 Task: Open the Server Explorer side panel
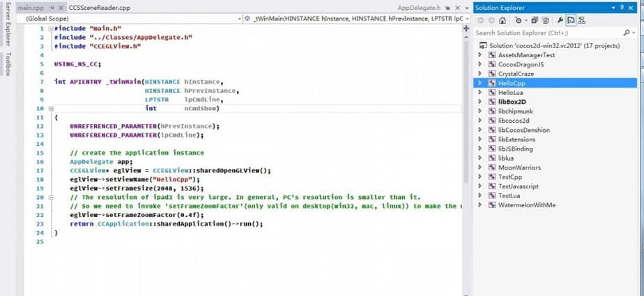(8, 28)
